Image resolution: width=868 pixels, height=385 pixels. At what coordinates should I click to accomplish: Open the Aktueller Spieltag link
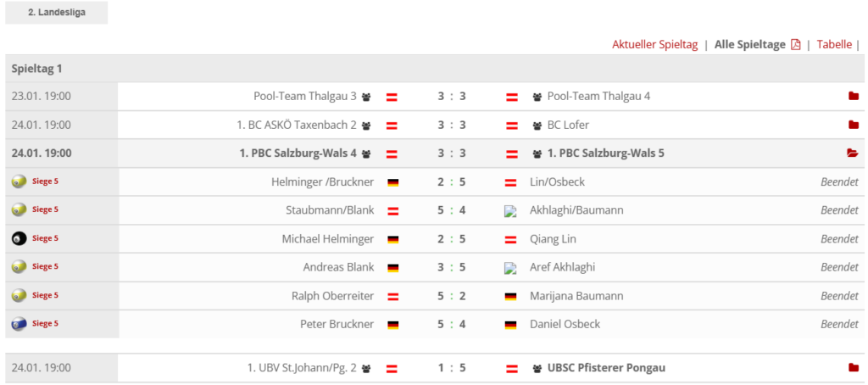click(x=655, y=45)
